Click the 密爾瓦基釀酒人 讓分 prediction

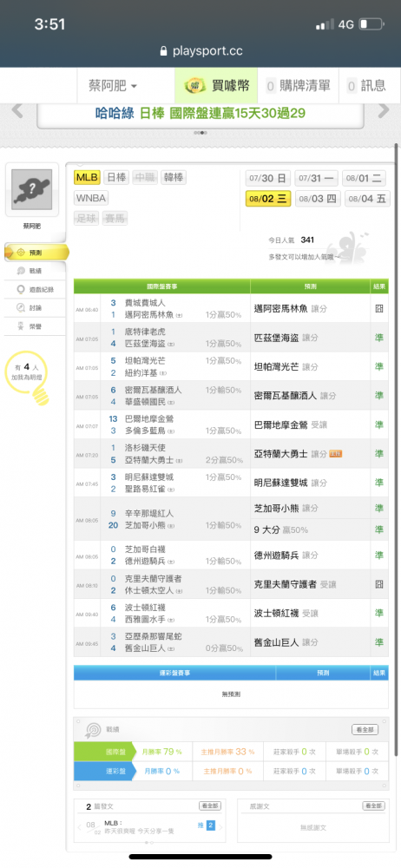pos(295,396)
